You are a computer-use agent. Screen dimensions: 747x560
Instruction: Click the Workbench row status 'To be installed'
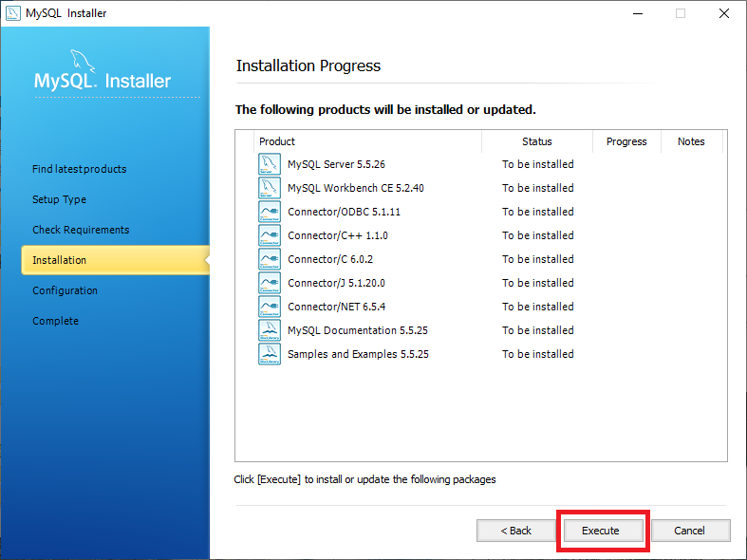coord(538,188)
